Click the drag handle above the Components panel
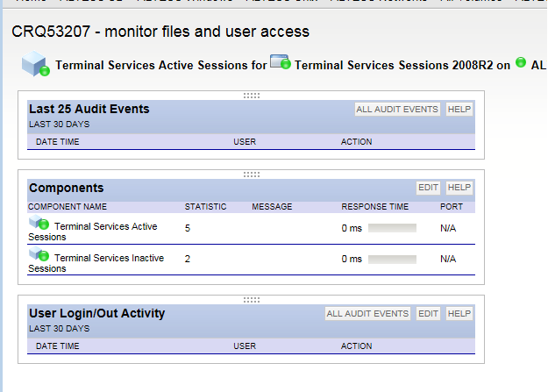 coord(252,174)
